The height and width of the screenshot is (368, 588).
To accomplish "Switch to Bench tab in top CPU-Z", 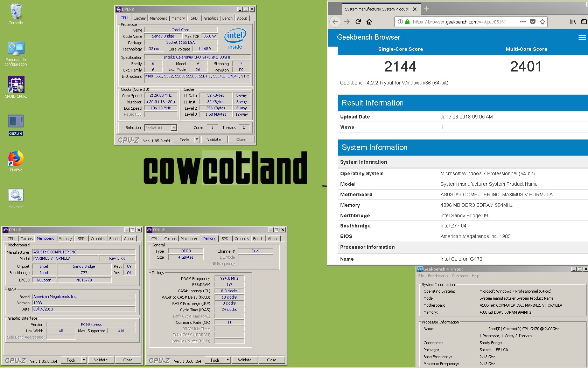I will click(x=227, y=18).
